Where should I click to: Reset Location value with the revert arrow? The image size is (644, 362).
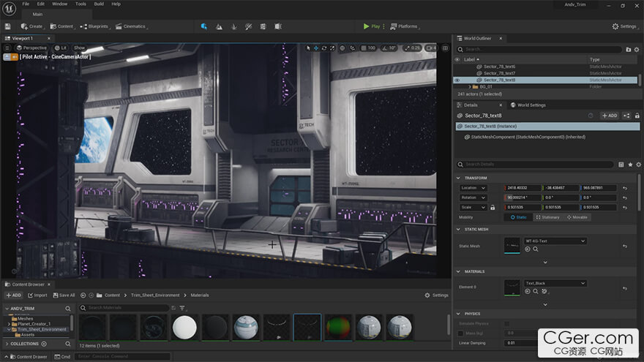click(624, 188)
